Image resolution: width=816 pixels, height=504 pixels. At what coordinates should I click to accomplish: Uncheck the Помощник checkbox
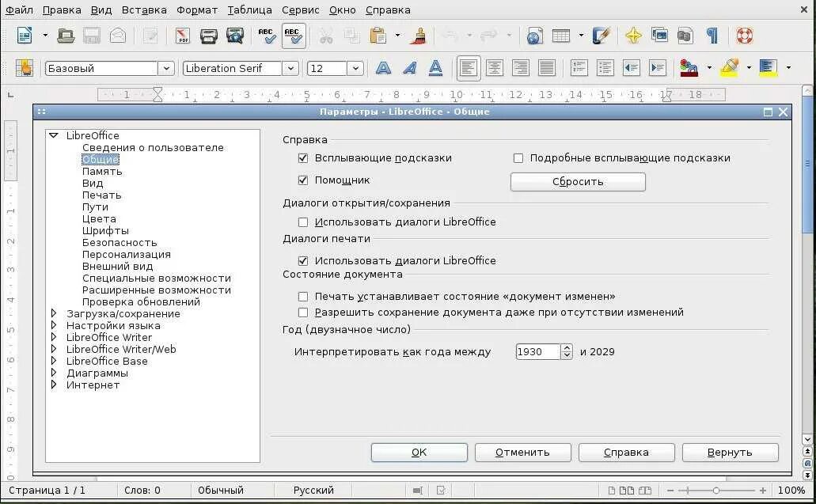(303, 180)
